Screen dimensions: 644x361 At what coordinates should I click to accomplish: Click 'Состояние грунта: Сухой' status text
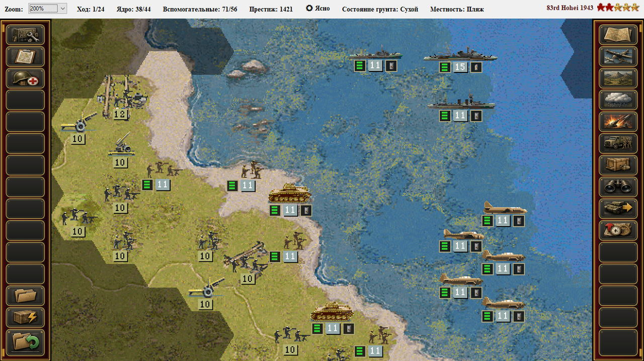tap(380, 9)
